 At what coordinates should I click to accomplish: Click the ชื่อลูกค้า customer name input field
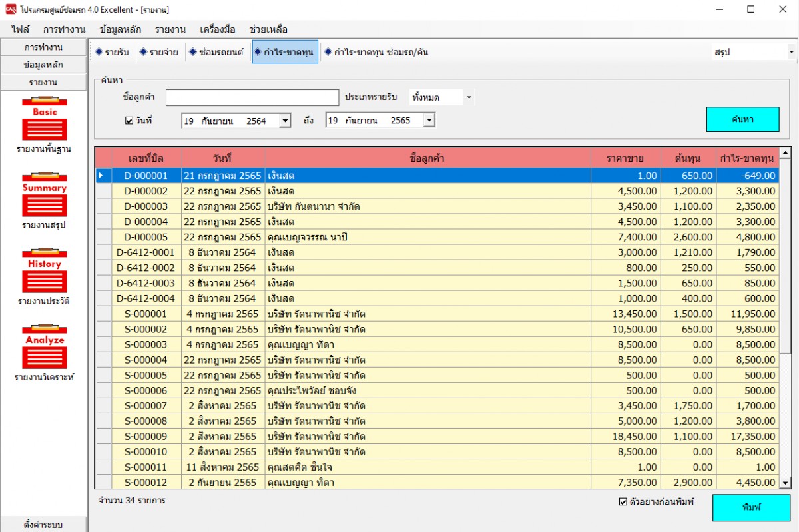[252, 97]
